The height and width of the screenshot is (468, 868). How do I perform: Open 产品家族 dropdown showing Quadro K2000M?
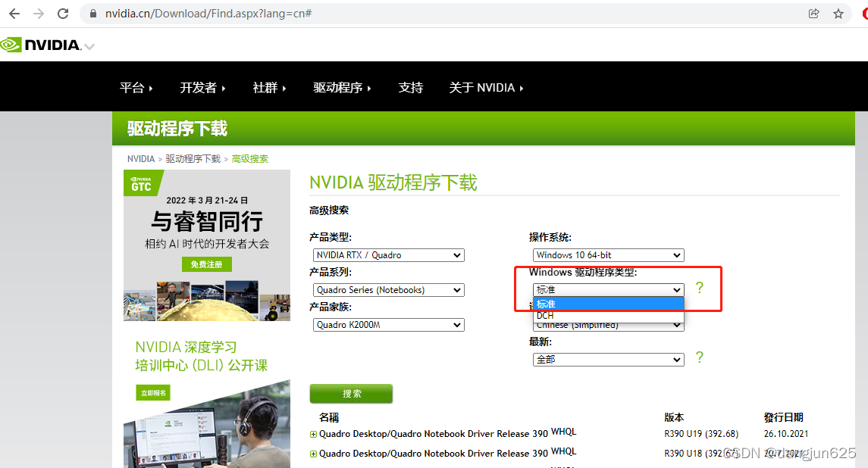389,325
